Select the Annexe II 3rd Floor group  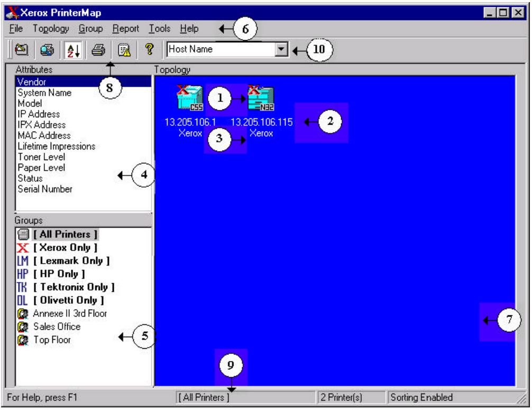click(x=70, y=313)
